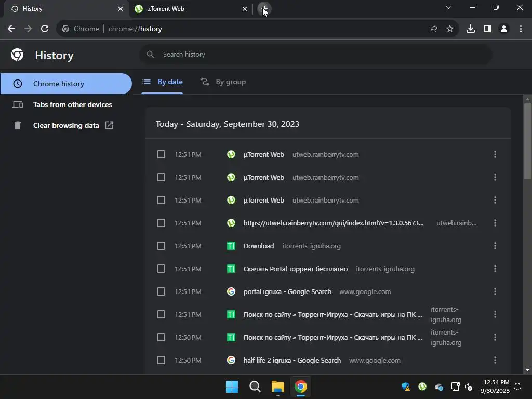Image resolution: width=532 pixels, height=399 pixels.
Task: Click the Chrome history clock icon in sidebar
Action: [x=17, y=84]
